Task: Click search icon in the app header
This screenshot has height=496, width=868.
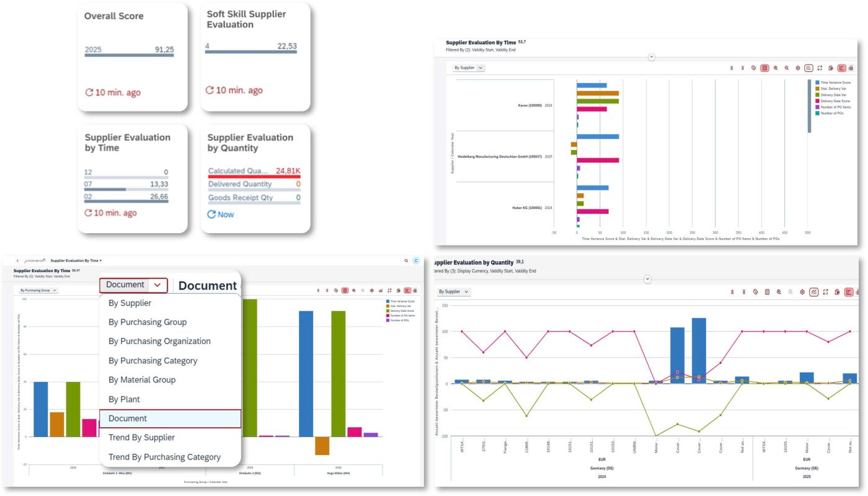Action: 406,261
